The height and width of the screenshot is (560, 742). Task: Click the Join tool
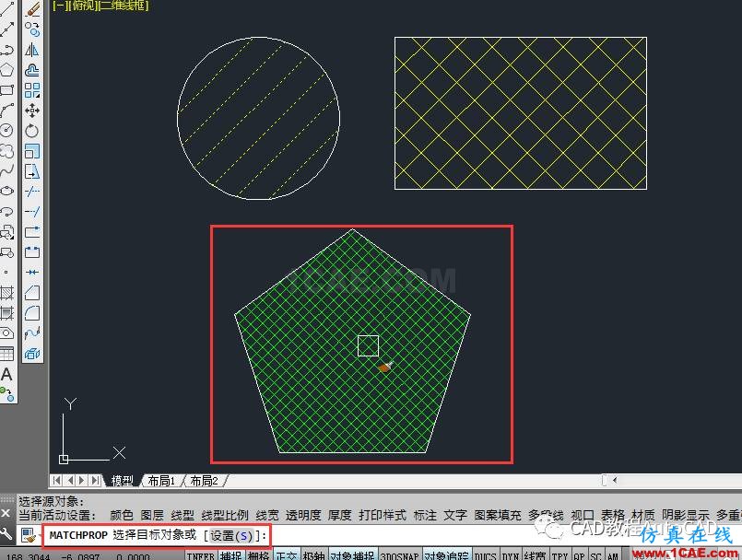point(32,272)
